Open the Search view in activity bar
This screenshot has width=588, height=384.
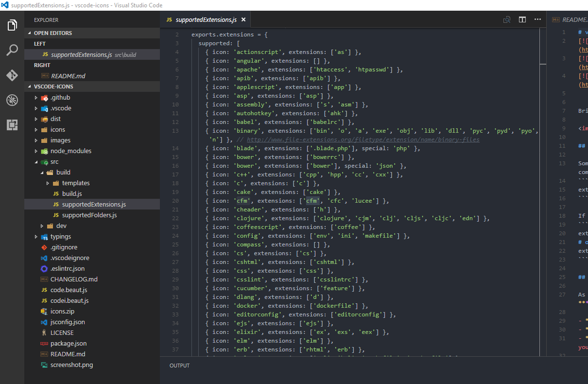click(x=12, y=50)
